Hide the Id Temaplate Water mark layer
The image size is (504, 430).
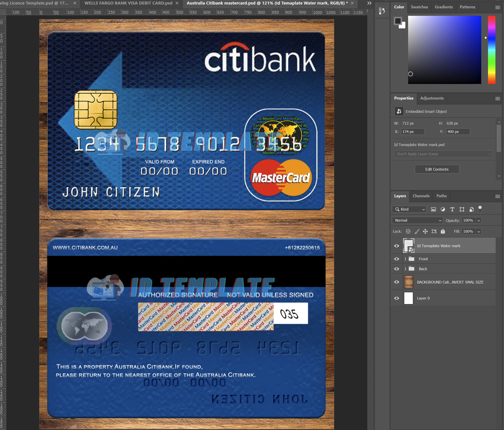coord(396,246)
